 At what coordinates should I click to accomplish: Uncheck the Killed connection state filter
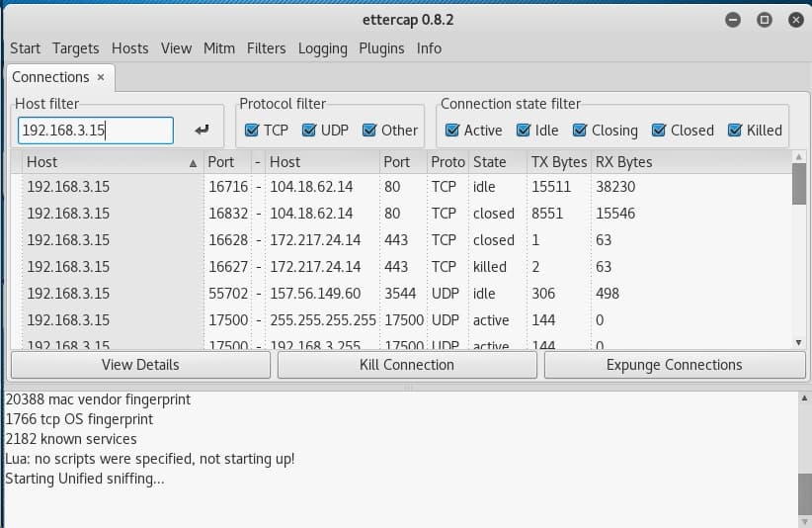(x=735, y=131)
